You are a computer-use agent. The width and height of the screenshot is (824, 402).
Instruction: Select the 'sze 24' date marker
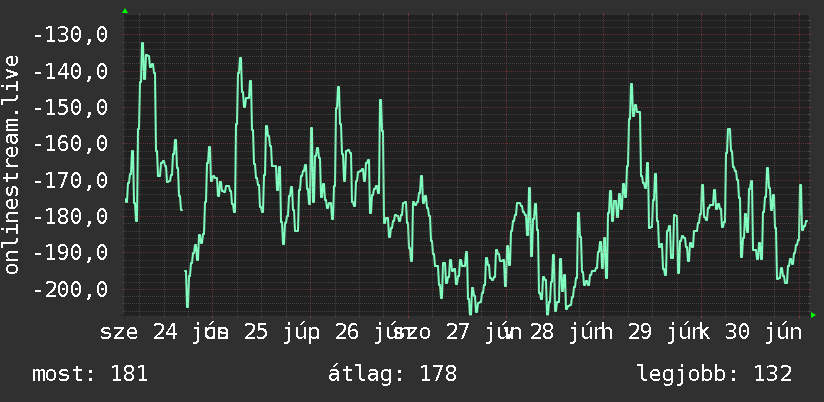pos(140,332)
